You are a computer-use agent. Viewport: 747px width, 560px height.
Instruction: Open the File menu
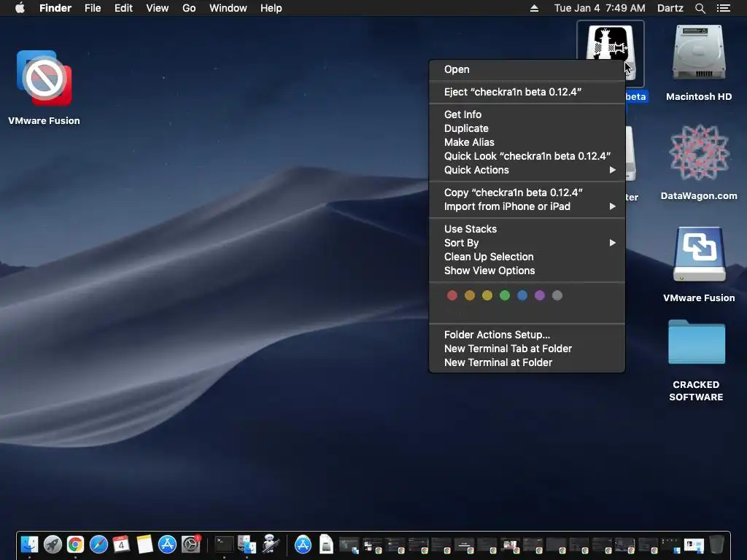(93, 8)
